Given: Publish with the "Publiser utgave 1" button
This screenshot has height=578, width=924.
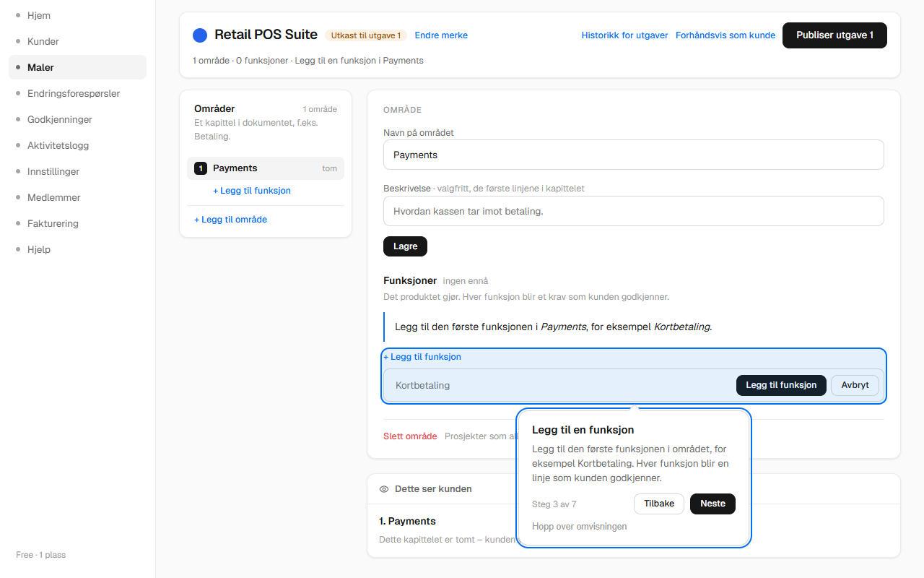Looking at the screenshot, I should (834, 35).
